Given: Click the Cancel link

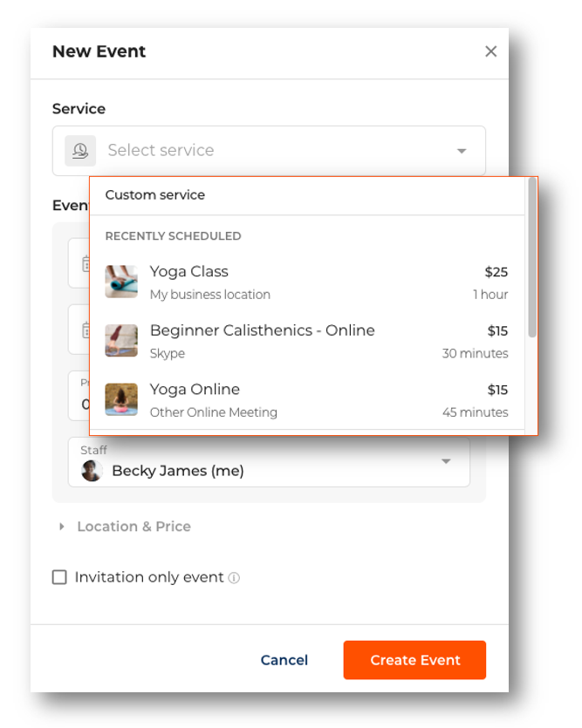Looking at the screenshot, I should click(284, 660).
